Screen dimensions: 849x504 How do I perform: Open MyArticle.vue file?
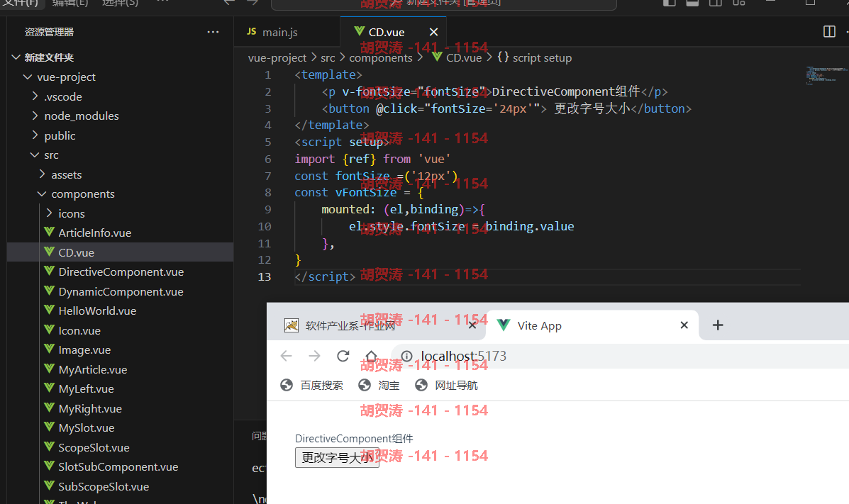click(120, 369)
